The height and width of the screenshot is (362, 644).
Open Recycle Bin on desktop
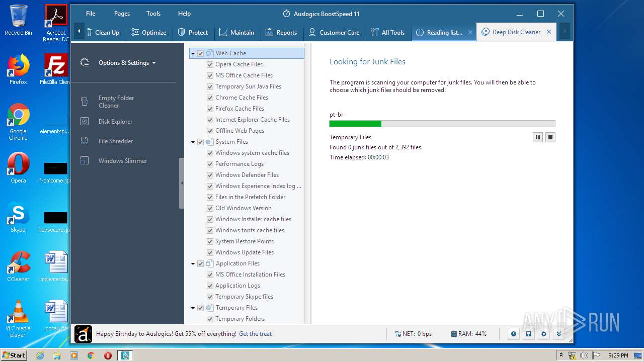click(18, 21)
